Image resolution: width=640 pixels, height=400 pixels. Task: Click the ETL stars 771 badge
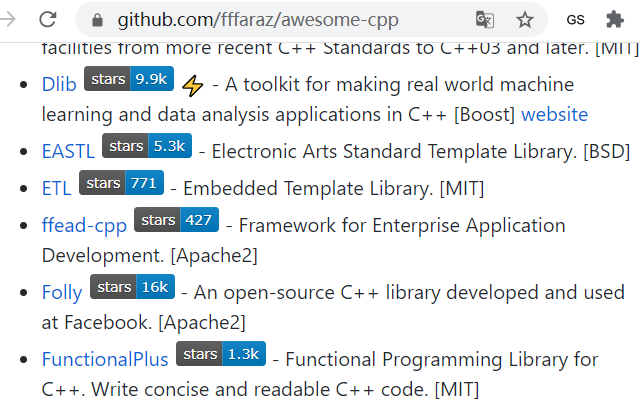pos(122,182)
